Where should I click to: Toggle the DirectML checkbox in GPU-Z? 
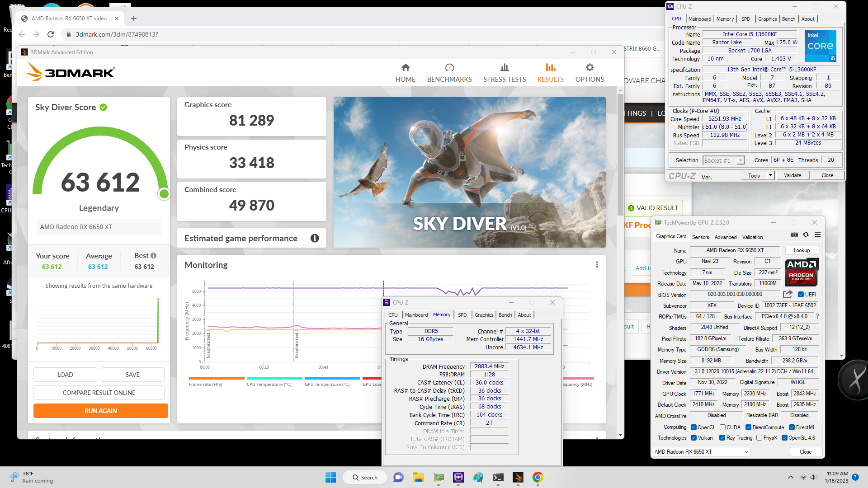792,427
